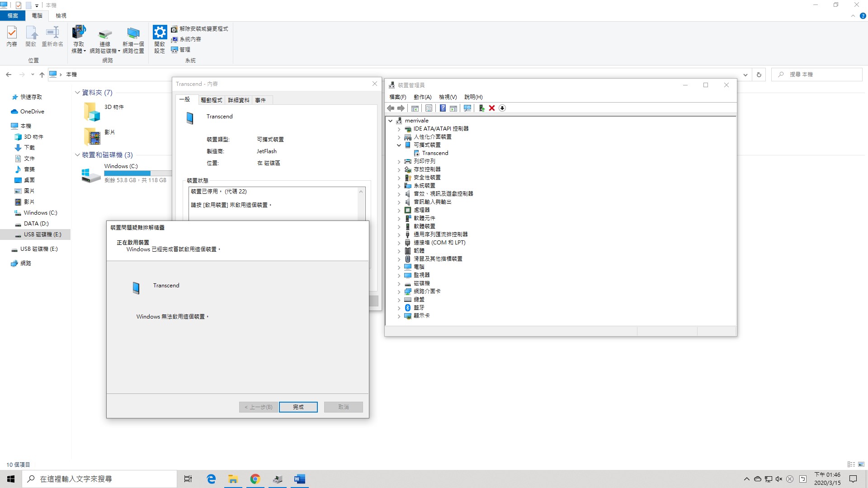Click red X uninstall device icon
The image size is (868, 488).
492,108
